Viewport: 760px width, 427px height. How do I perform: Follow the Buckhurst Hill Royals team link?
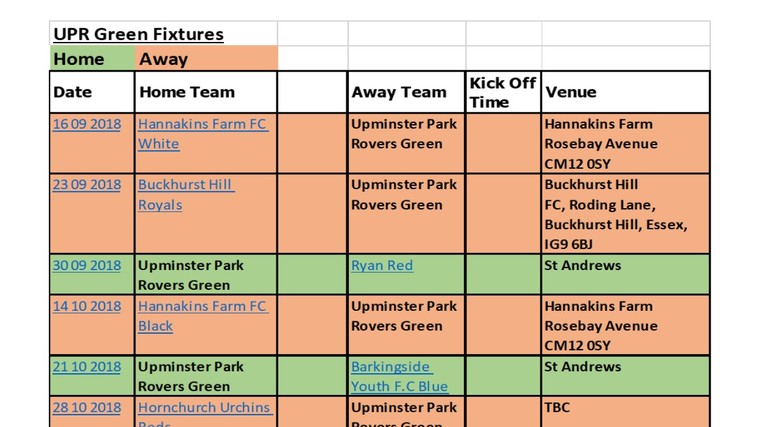pyautogui.click(x=185, y=185)
